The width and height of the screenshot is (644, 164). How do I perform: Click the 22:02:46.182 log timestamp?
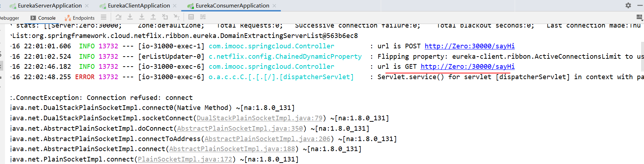(48, 67)
